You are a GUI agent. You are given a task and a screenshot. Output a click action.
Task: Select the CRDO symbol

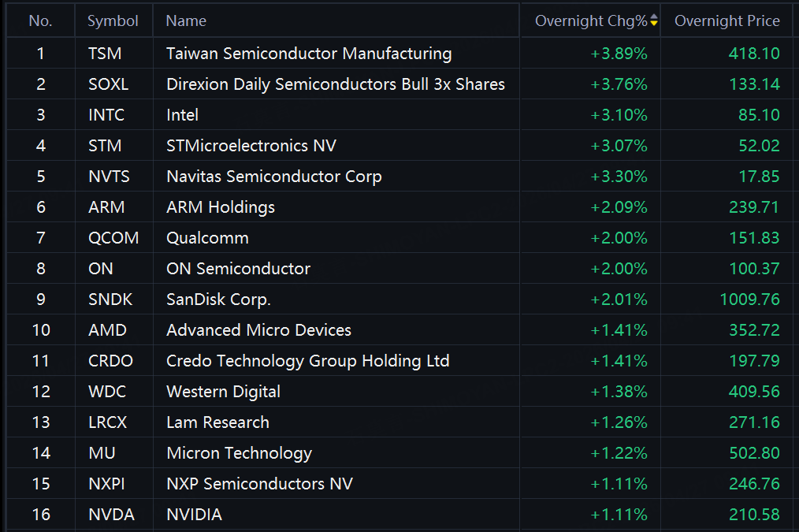110,361
